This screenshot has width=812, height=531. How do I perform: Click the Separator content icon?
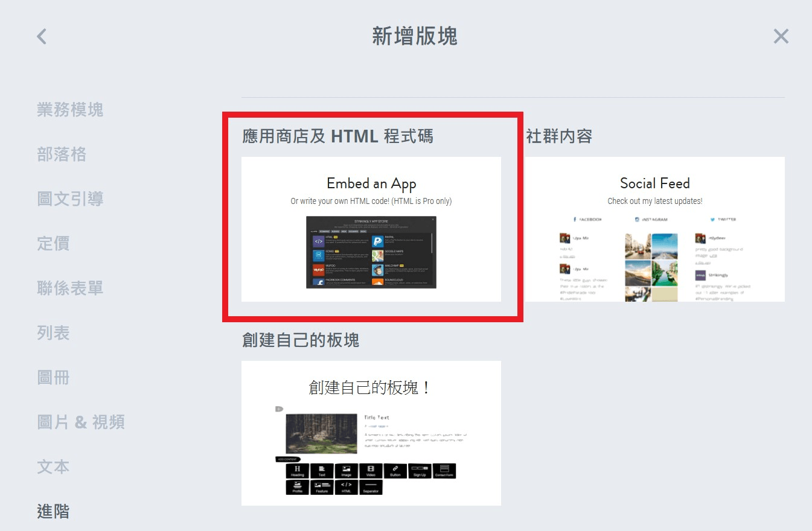(x=371, y=486)
